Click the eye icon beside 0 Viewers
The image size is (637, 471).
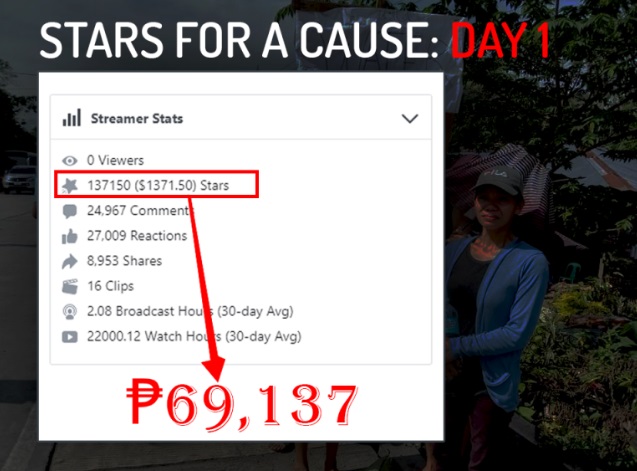point(69,161)
